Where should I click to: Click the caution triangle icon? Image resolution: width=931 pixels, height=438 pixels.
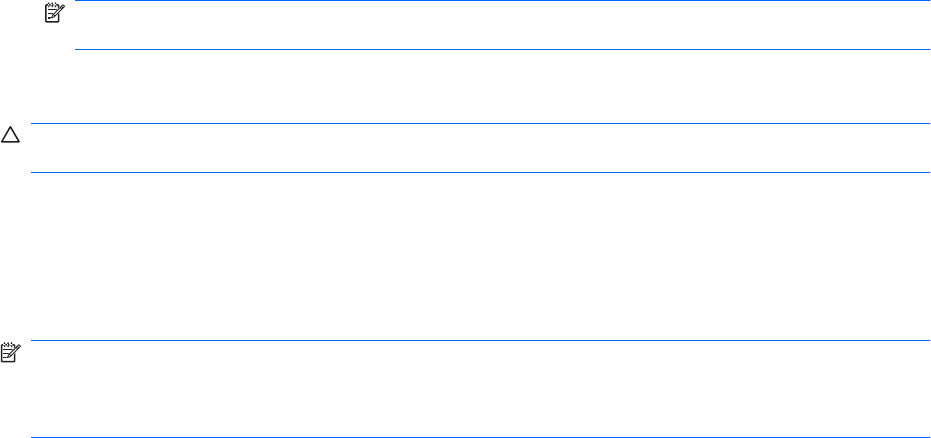[x=11, y=134]
